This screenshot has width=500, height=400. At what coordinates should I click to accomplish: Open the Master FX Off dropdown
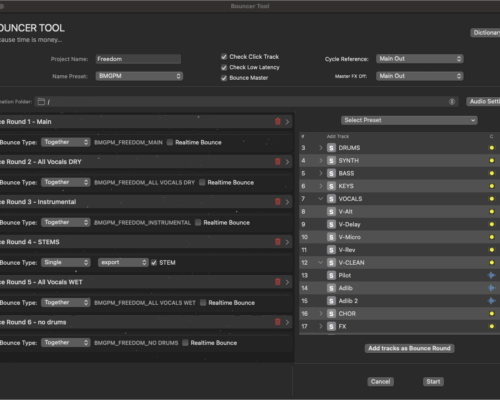point(420,76)
